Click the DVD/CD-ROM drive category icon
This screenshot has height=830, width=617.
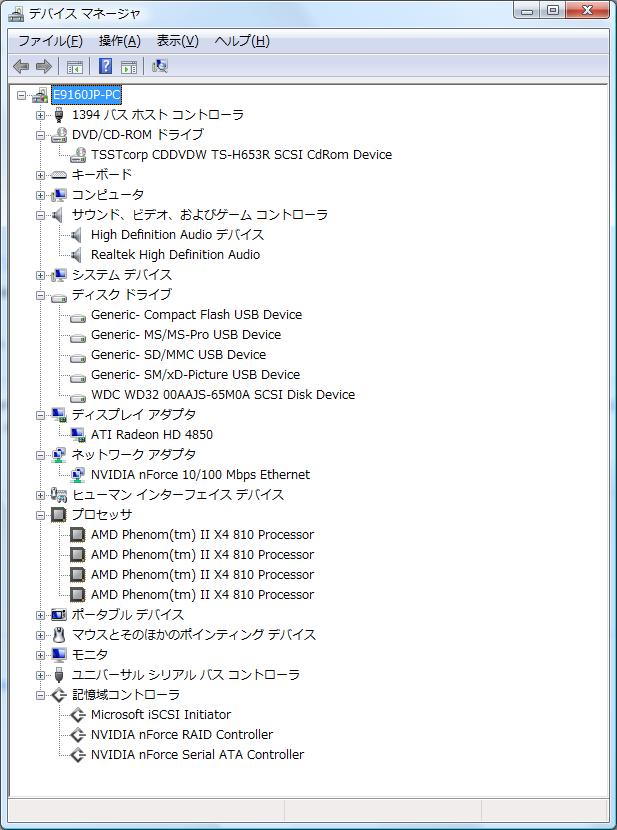[59, 135]
